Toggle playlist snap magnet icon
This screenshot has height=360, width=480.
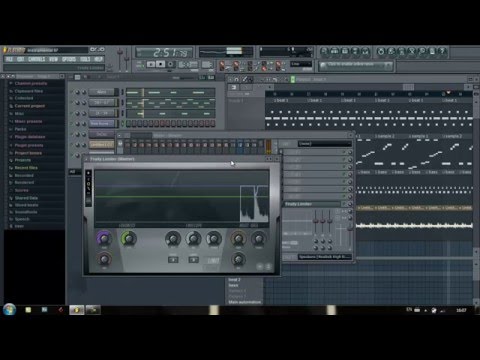point(236,79)
